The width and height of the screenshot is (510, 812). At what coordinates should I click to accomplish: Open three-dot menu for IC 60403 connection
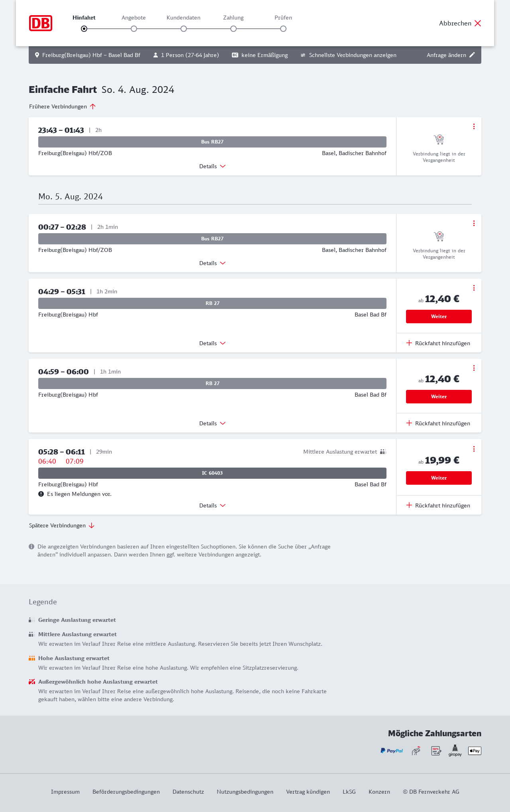tap(474, 449)
